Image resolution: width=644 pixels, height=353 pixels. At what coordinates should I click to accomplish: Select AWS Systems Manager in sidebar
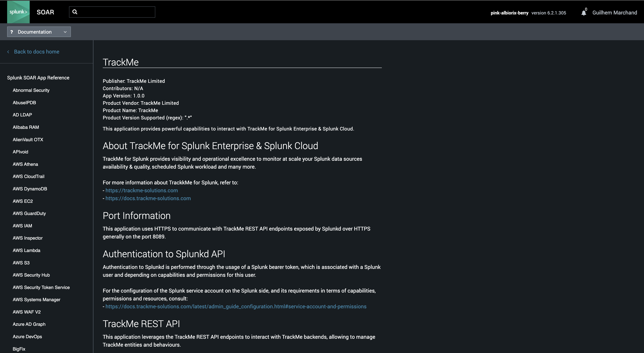[37, 300]
